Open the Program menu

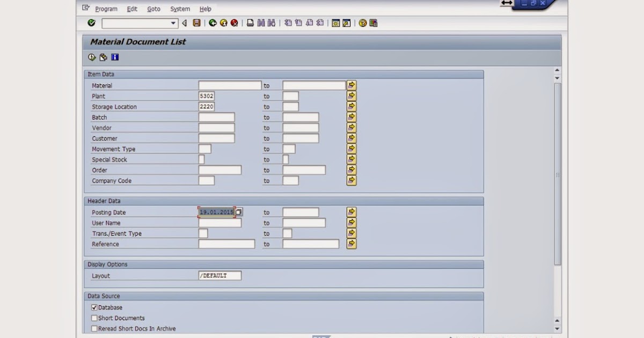pos(106,9)
